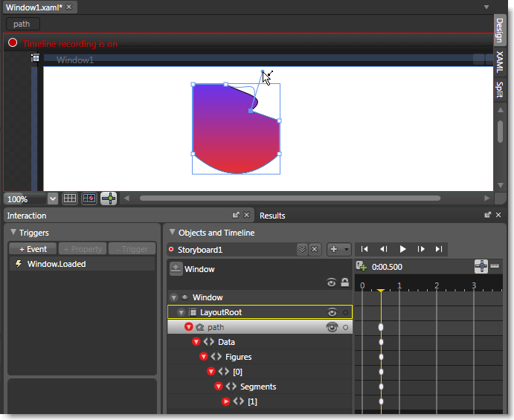This screenshot has width=514, height=420.
Task: Play the storyboard
Action: click(402, 249)
